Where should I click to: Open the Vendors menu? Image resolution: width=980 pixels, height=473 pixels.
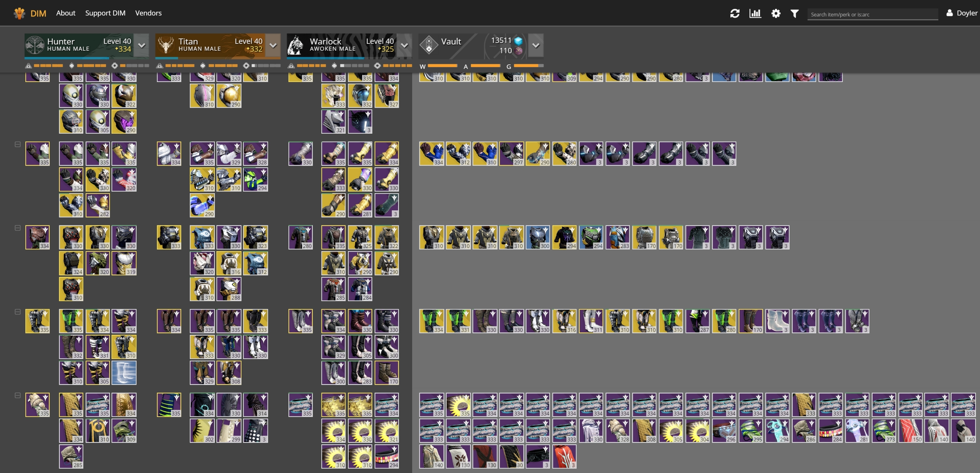point(148,13)
